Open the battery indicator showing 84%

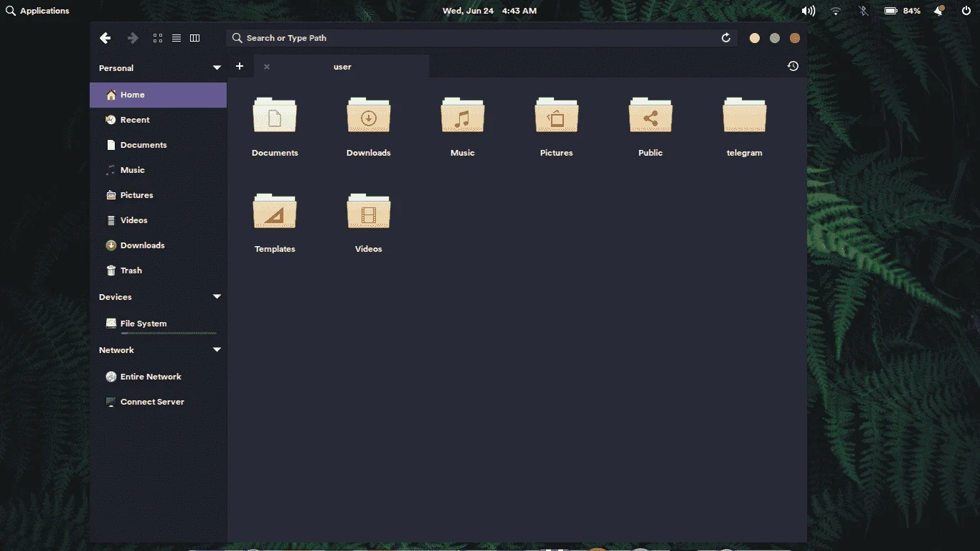[x=902, y=11]
